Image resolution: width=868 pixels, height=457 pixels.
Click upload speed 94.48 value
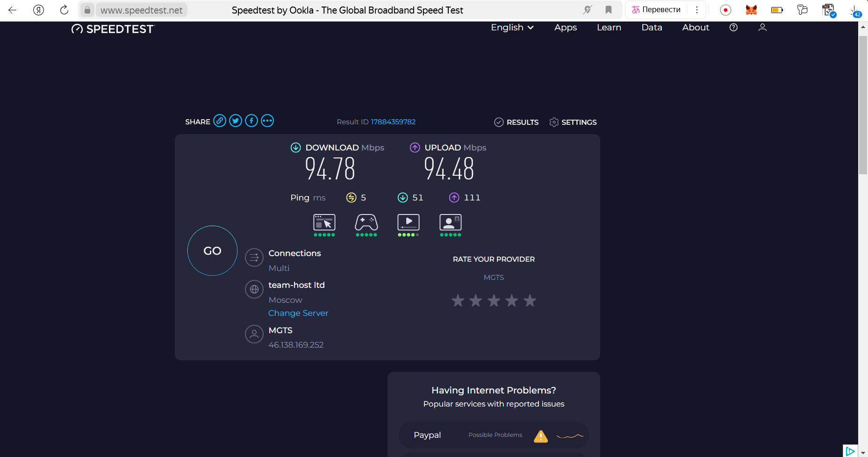449,169
